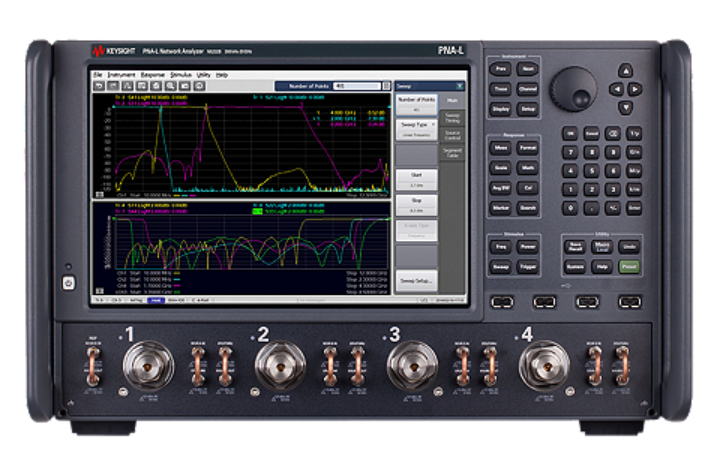The width and height of the screenshot is (710, 465).
Task: Push the Cal hardkey
Action: [x=528, y=187]
